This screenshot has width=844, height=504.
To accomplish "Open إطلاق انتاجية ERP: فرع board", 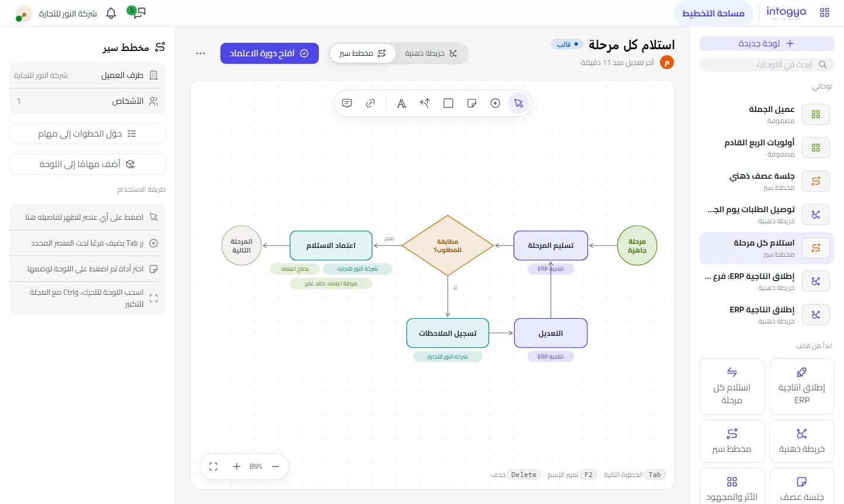I will pyautogui.click(x=767, y=281).
